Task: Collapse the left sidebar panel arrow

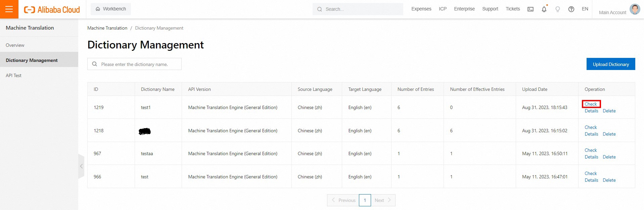Action: tap(81, 166)
